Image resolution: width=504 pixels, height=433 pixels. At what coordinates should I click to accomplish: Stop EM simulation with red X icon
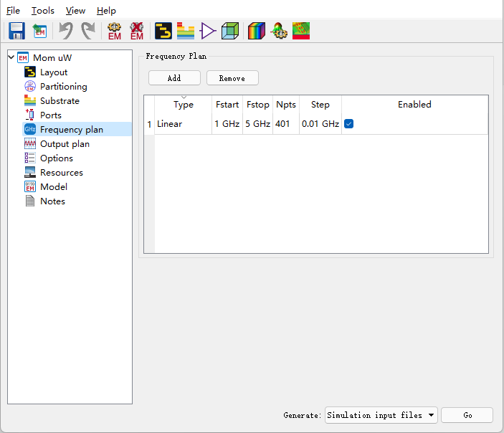(137, 31)
